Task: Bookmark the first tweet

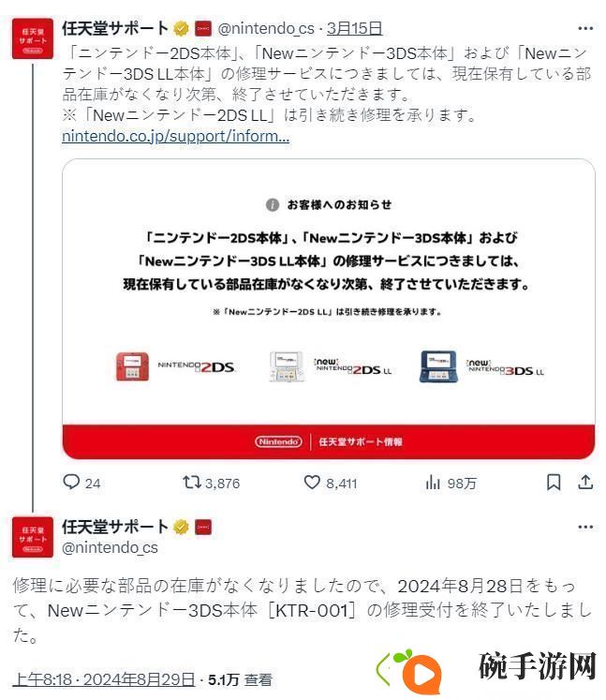Action: (554, 483)
